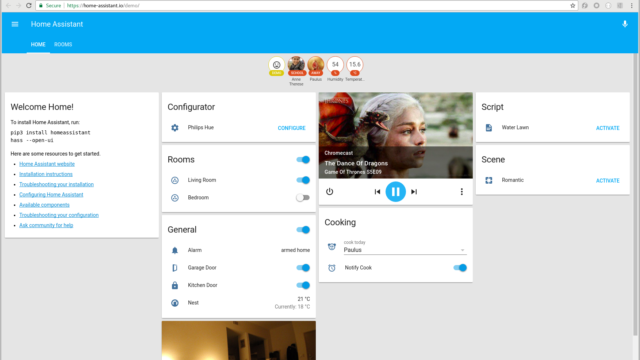
Task: Click the Nest thermostat icon
Action: point(175,303)
